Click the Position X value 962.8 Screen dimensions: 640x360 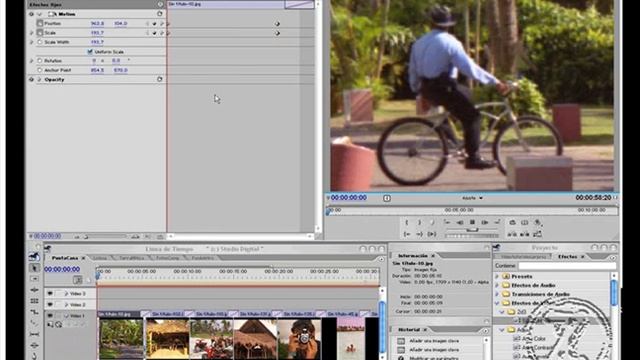tap(97, 24)
